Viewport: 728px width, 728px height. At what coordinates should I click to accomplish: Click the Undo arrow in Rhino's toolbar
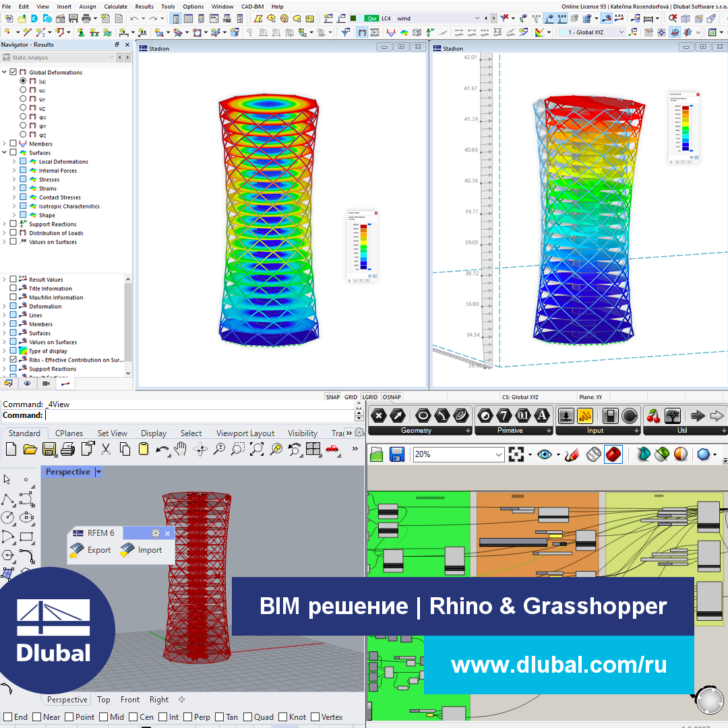coord(162,450)
